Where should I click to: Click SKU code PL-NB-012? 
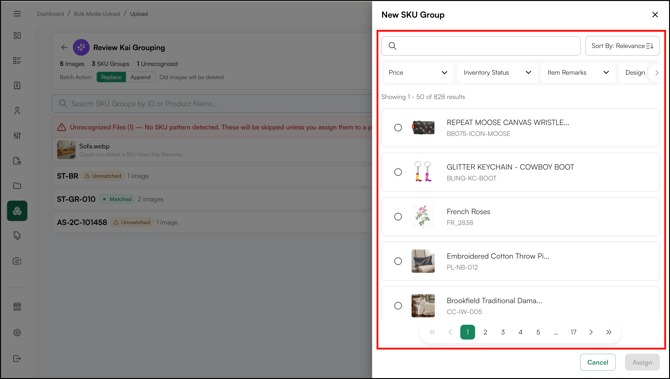(462, 267)
